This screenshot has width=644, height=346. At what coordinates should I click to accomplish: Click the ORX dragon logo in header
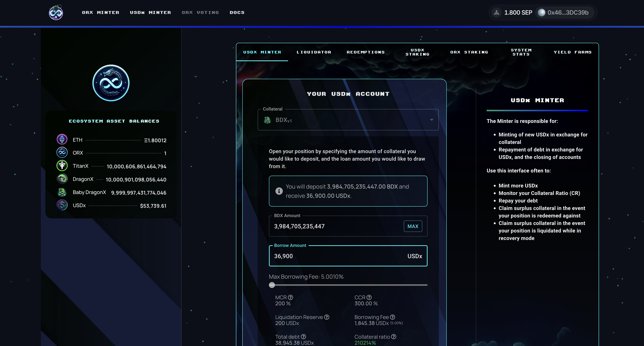click(56, 13)
